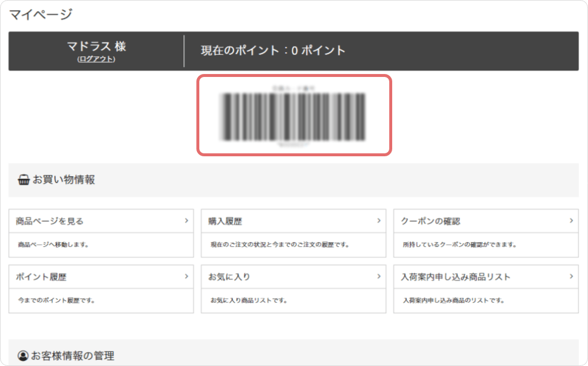Click the text 現在のご注文の状況と今までのご注文の履歴です。

(280, 244)
